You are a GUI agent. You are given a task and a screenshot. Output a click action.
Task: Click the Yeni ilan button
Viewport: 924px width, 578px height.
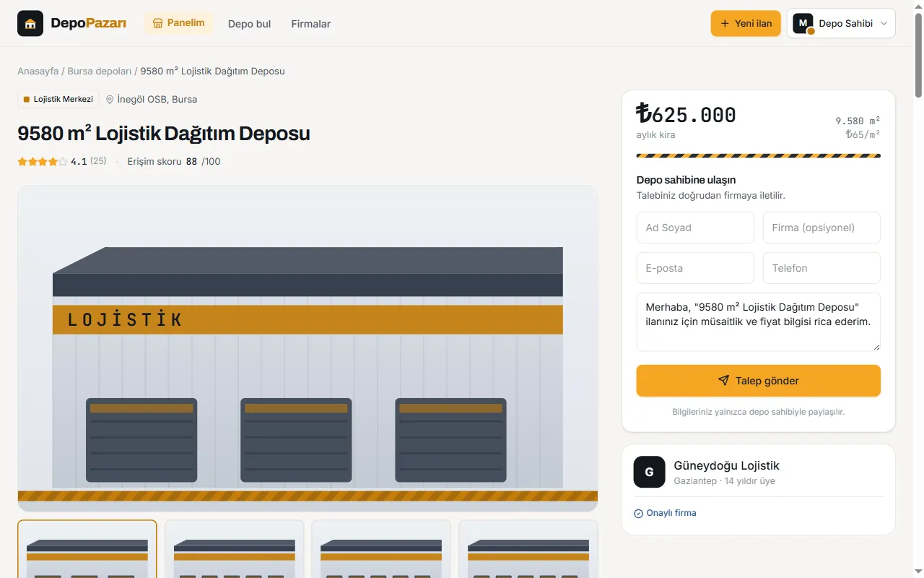point(746,23)
